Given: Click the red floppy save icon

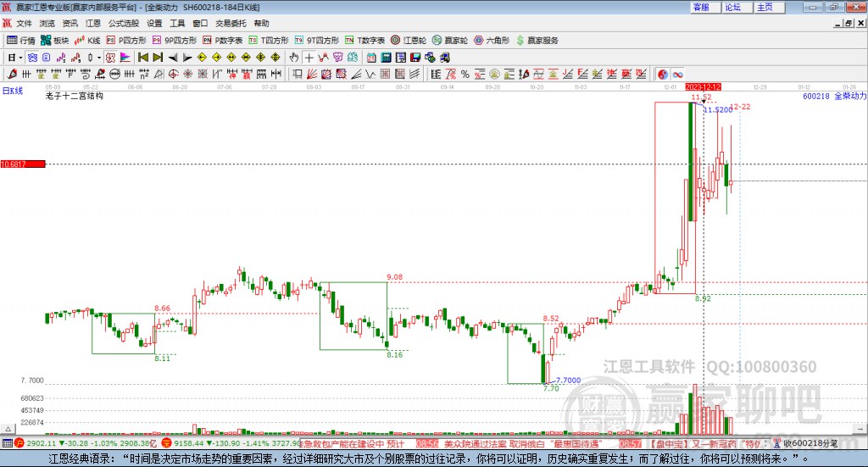Looking at the screenshot, I should [415, 58].
